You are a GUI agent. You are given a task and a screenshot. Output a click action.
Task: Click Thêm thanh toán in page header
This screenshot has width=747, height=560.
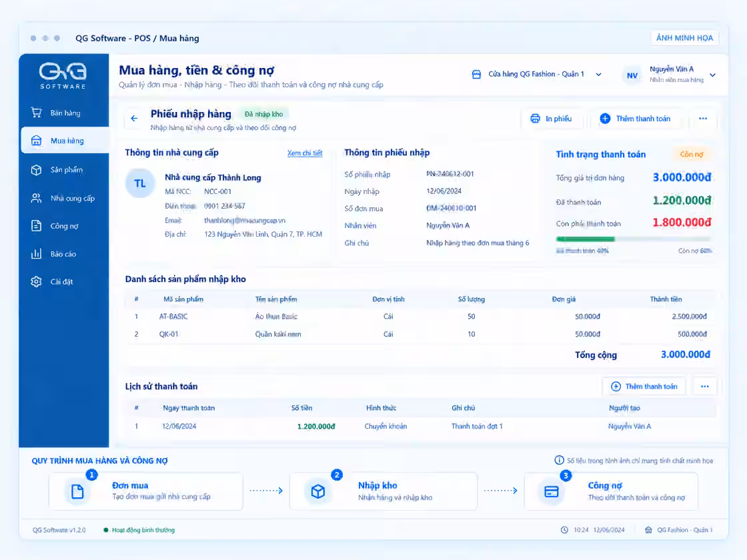(635, 119)
